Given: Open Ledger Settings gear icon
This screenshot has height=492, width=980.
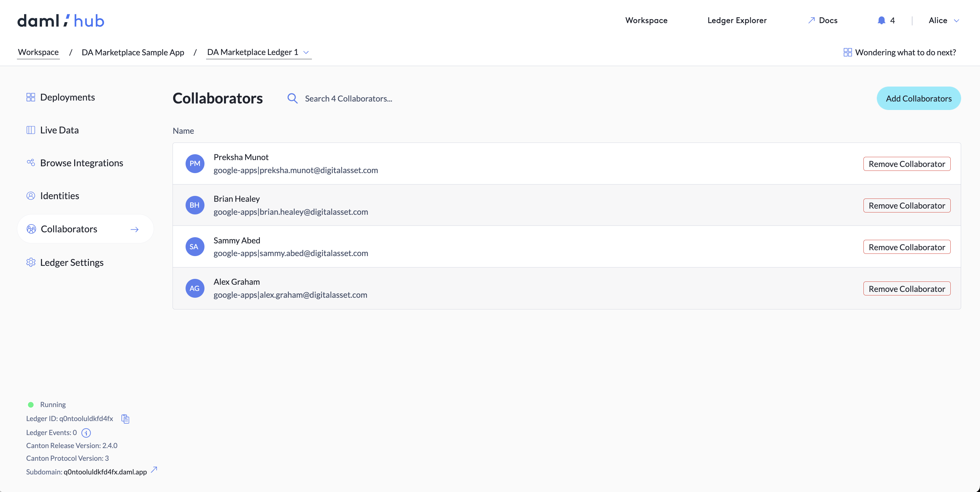Looking at the screenshot, I should pos(31,262).
